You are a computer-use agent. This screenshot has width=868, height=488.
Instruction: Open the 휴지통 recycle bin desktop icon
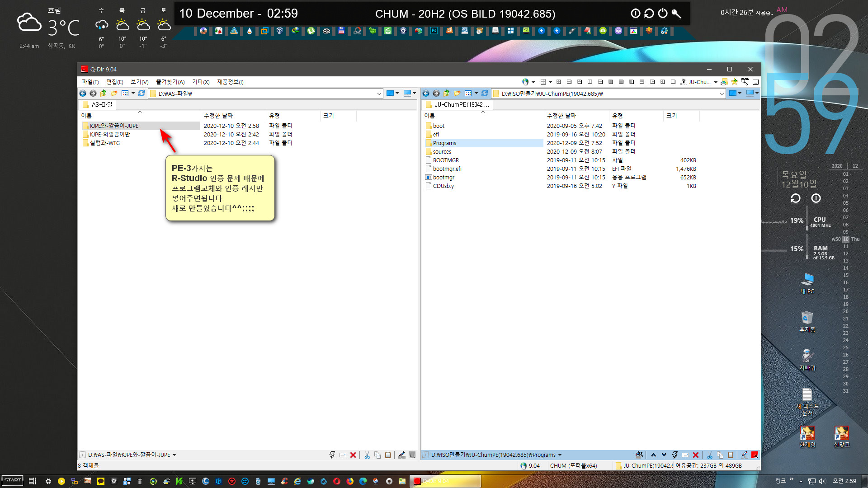(807, 322)
